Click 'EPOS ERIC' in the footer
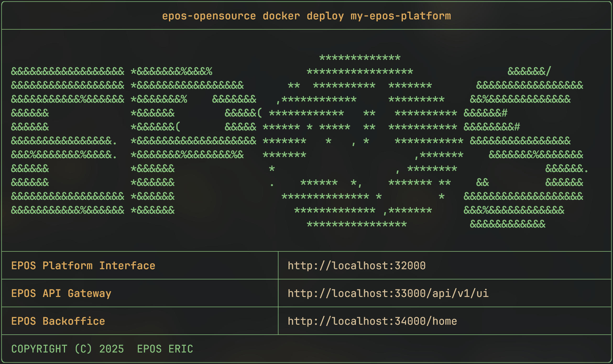 point(165,349)
